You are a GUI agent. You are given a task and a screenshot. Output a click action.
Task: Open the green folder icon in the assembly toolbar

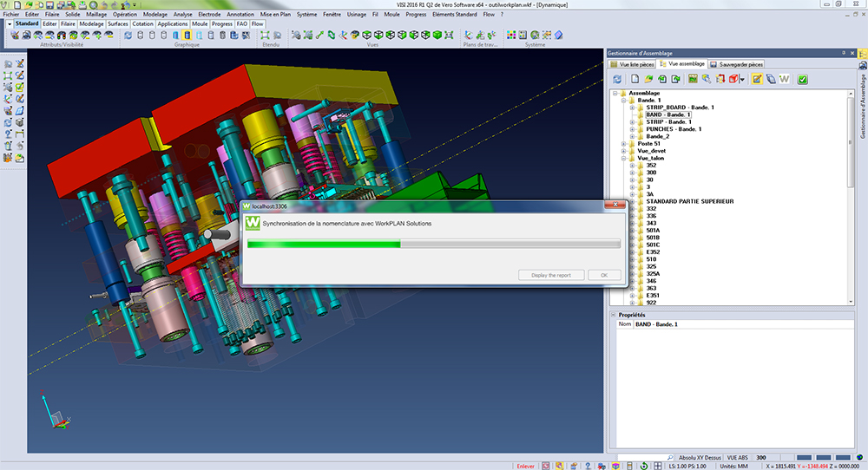tap(648, 79)
